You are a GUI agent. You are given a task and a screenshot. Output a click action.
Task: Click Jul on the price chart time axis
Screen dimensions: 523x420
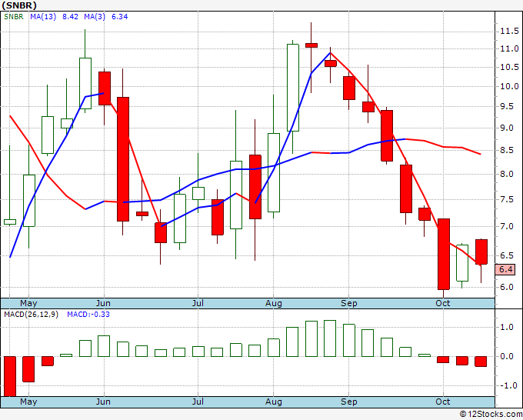click(198, 303)
